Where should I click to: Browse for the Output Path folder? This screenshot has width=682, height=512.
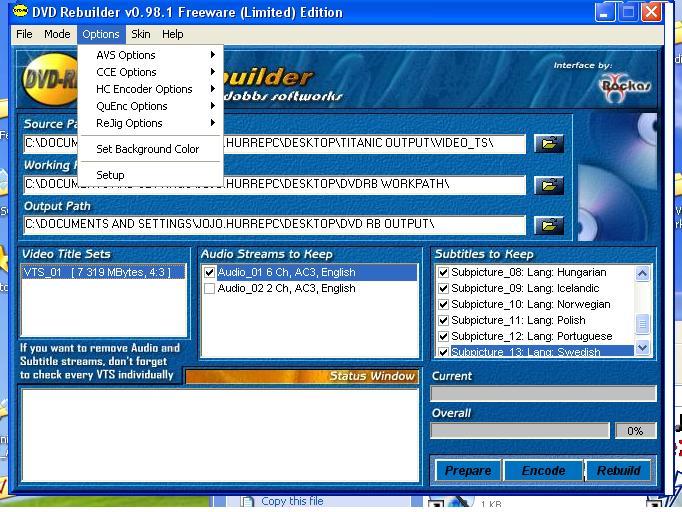(x=549, y=226)
